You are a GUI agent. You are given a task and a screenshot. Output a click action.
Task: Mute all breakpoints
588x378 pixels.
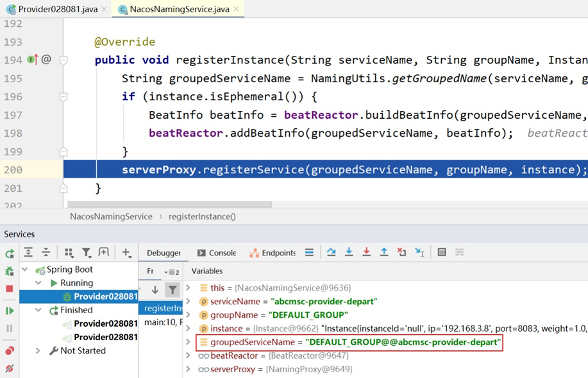coord(10,368)
